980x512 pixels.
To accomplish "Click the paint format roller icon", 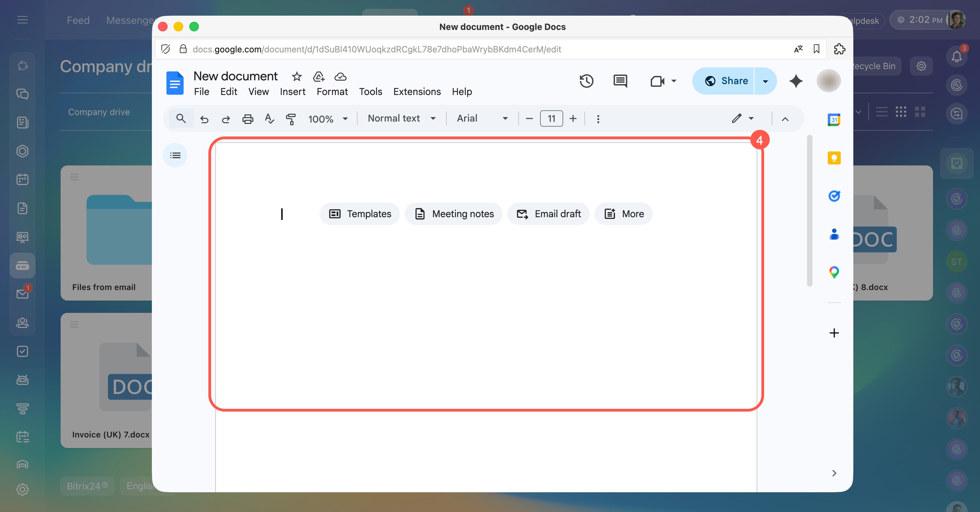I will pos(291,119).
